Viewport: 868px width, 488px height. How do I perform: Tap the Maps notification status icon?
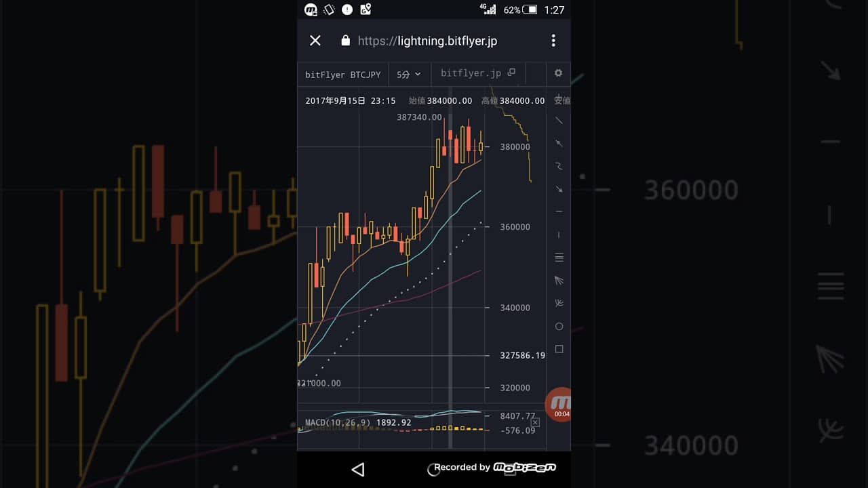point(366,9)
